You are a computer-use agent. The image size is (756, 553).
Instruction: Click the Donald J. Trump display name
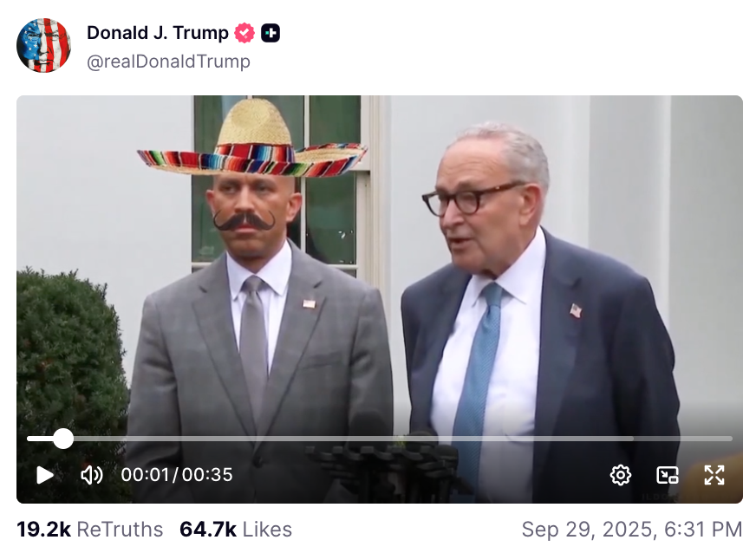tap(157, 33)
